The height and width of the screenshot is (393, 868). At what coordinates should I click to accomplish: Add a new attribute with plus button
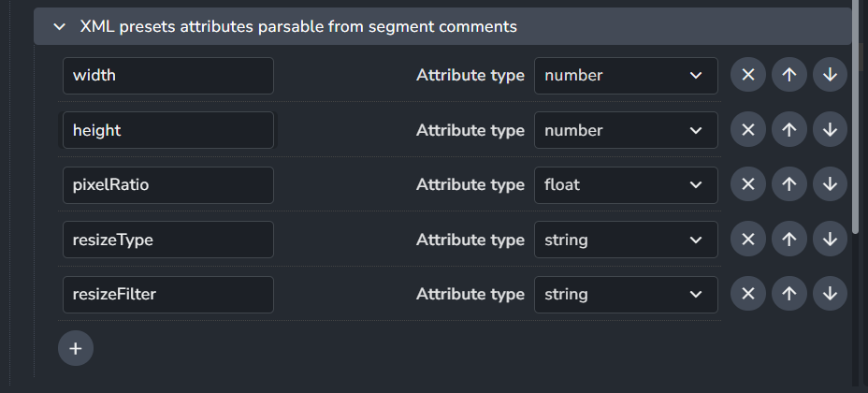pyautogui.click(x=76, y=348)
